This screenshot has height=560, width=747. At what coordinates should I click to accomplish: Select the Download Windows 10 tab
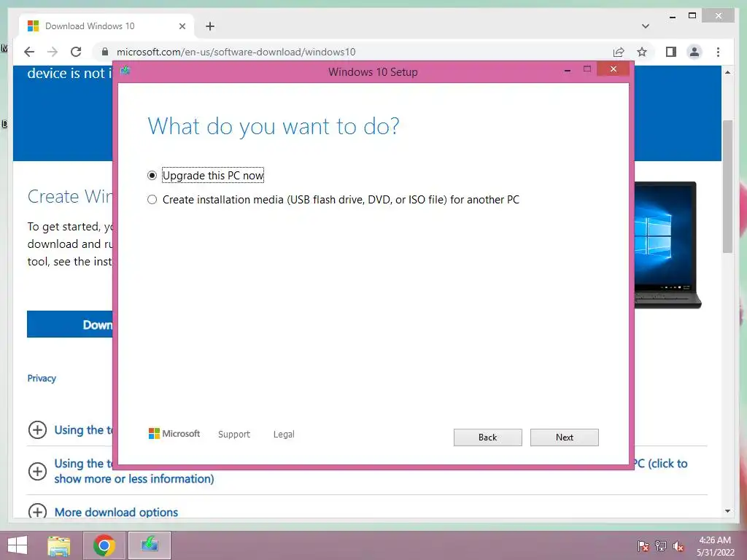pyautogui.click(x=107, y=26)
